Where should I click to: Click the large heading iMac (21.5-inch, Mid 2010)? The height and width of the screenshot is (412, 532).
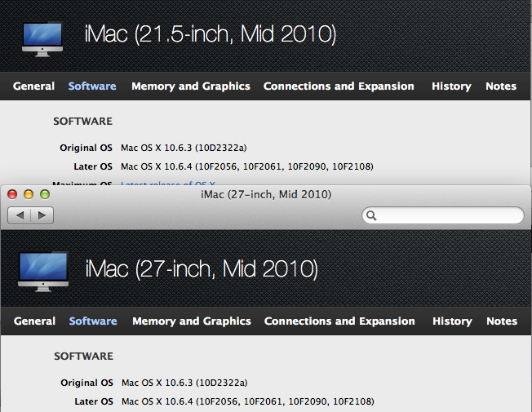[210, 34]
